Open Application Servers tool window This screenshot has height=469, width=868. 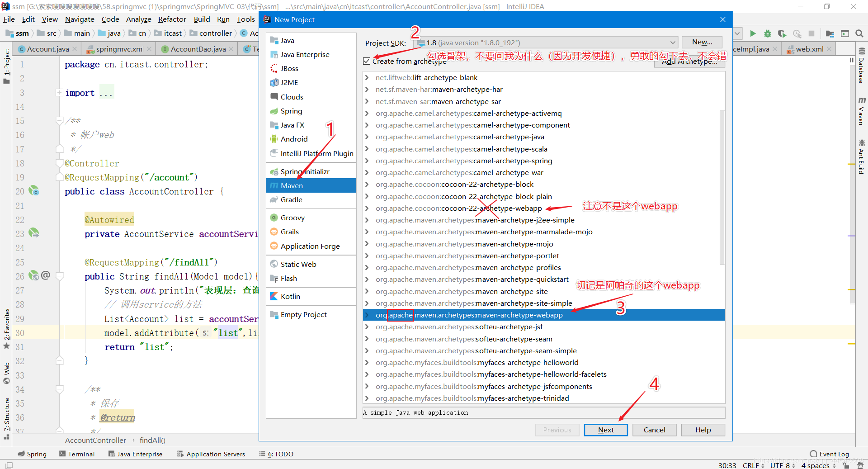coord(211,454)
